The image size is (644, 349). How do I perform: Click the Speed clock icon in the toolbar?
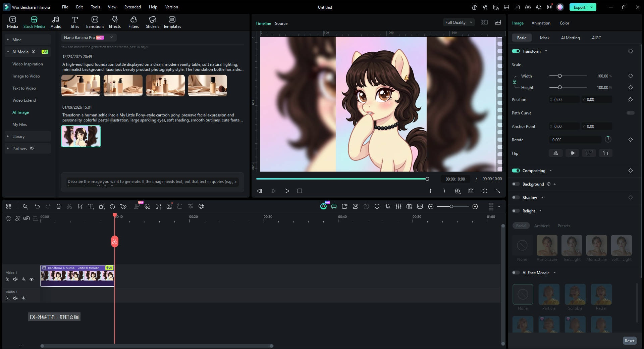coord(112,206)
